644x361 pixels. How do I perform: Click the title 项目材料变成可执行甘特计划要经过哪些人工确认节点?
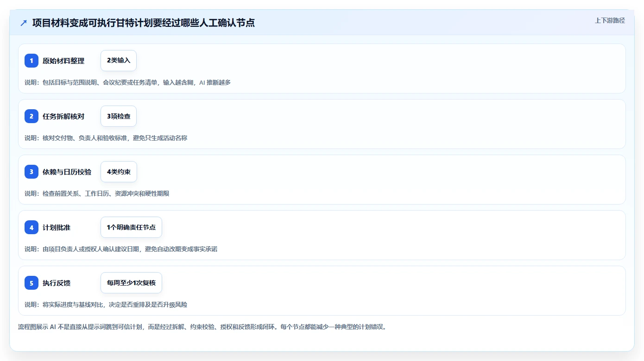144,23
